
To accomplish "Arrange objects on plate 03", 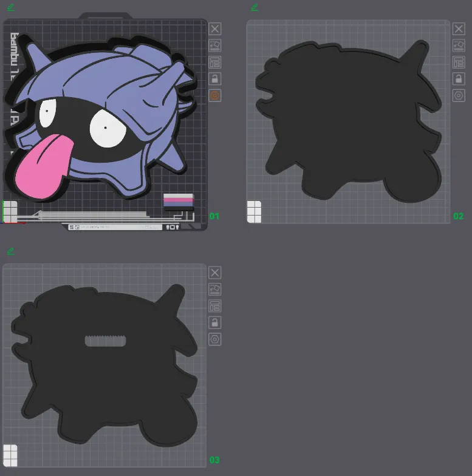I will click(x=215, y=306).
